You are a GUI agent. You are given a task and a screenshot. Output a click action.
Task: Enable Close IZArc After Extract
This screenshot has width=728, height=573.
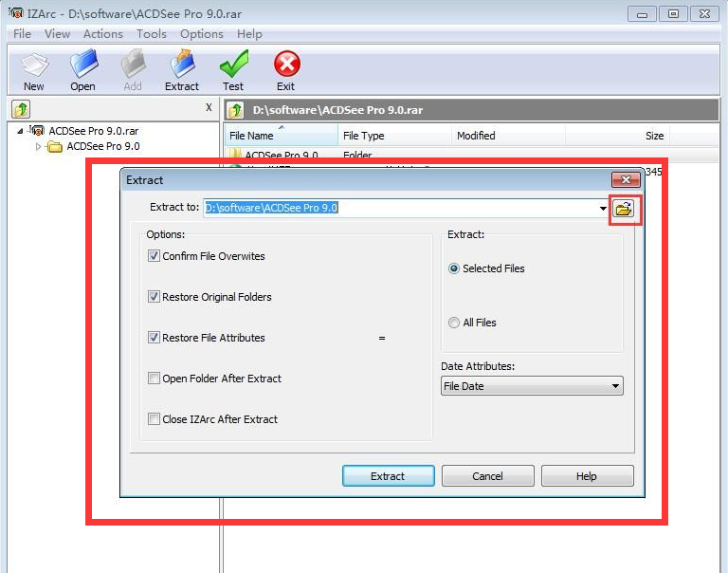tap(154, 419)
